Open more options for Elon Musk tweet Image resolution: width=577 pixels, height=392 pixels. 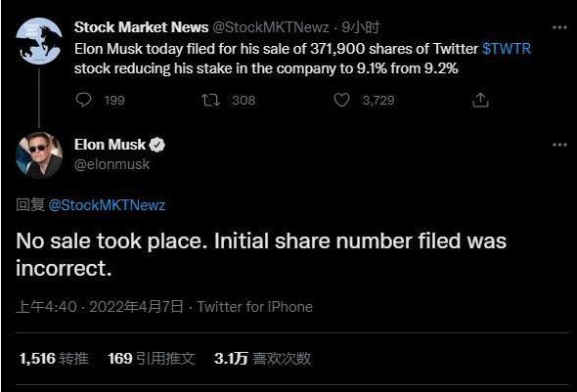pyautogui.click(x=559, y=145)
